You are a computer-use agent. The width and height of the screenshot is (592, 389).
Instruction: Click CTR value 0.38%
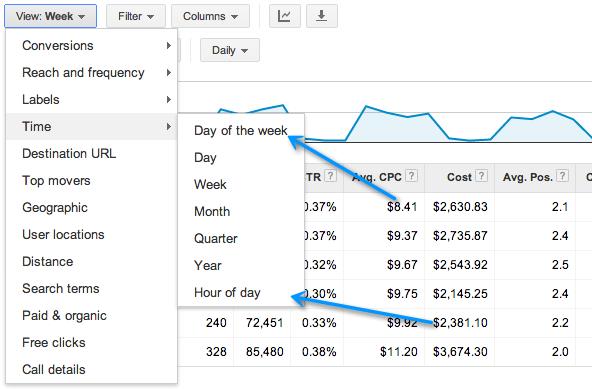319,352
